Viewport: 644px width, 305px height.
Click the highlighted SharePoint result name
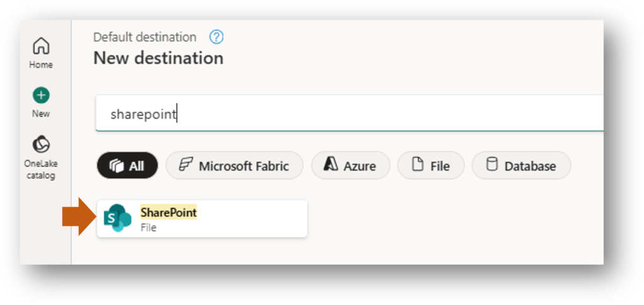[x=169, y=212]
